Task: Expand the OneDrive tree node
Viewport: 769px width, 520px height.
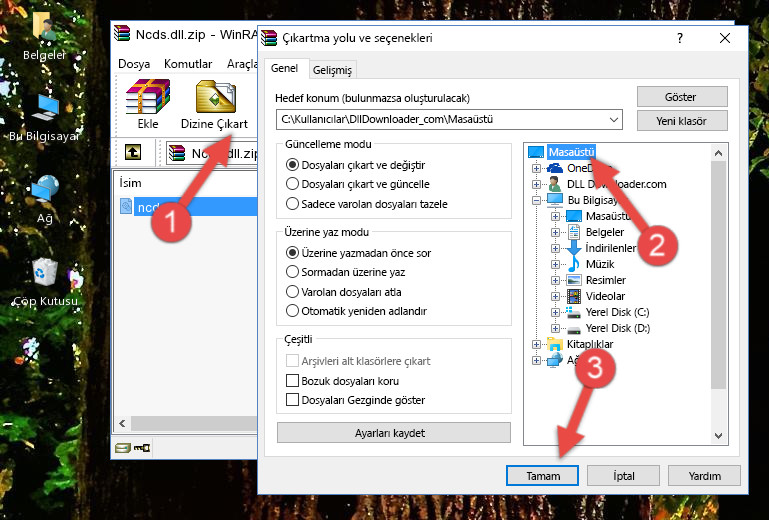Action: point(536,168)
